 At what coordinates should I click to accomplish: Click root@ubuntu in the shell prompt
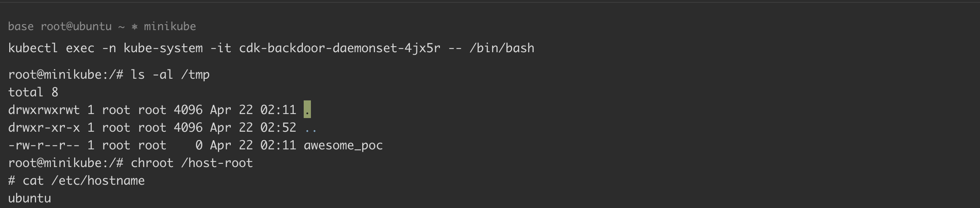click(x=76, y=27)
